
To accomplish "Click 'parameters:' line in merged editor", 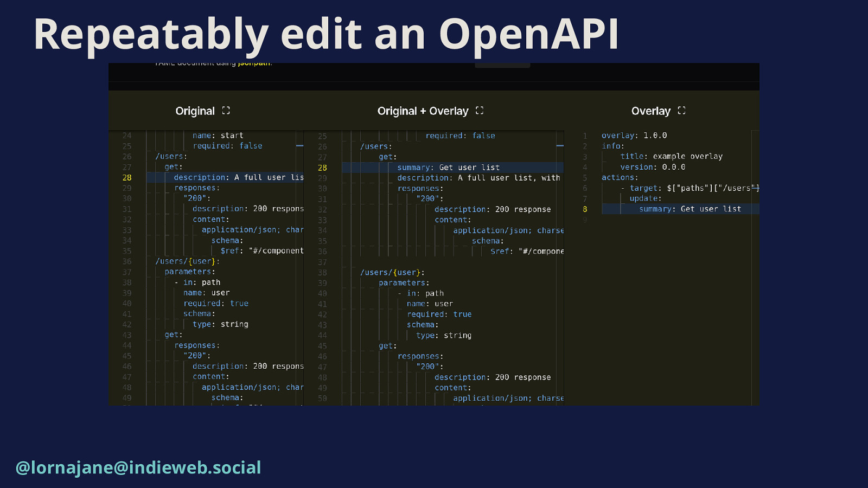I will point(404,283).
